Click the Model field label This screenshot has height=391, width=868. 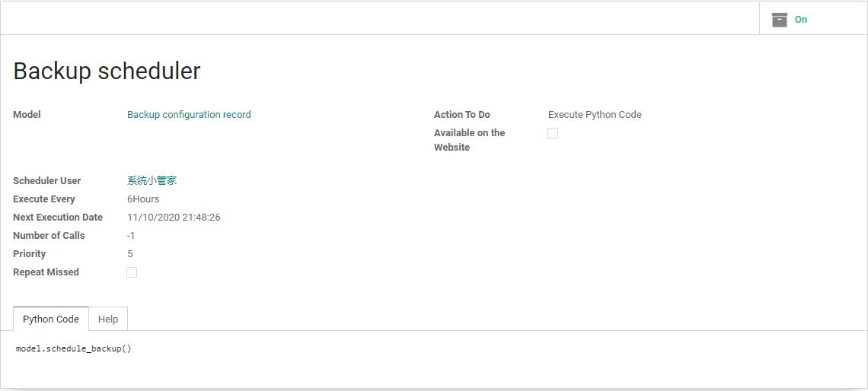27,114
